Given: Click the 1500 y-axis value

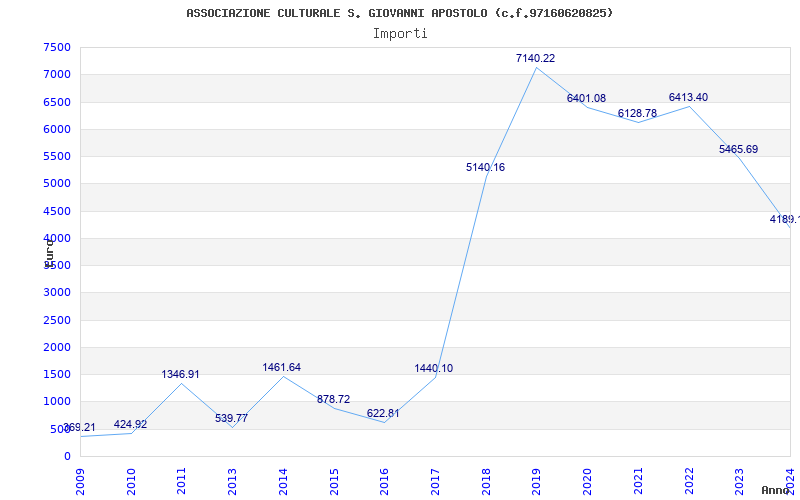Looking at the screenshot, I should click(57, 374).
